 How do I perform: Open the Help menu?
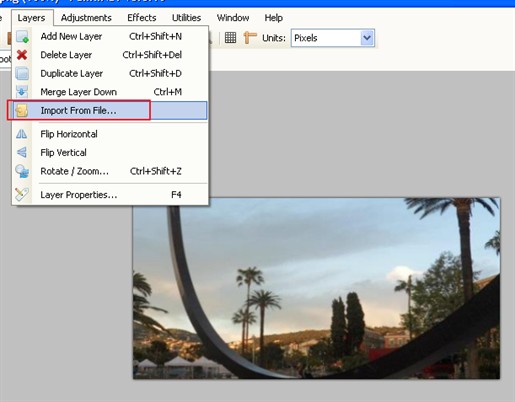coord(273,18)
